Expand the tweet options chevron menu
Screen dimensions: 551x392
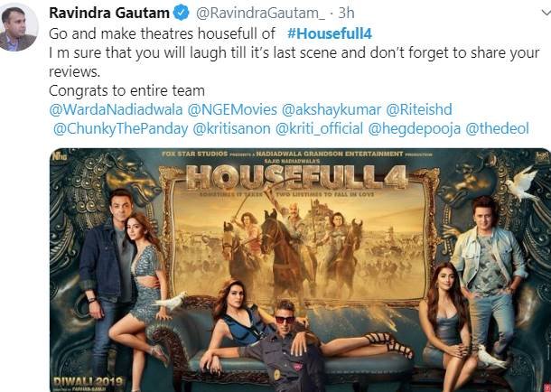pos(546,13)
